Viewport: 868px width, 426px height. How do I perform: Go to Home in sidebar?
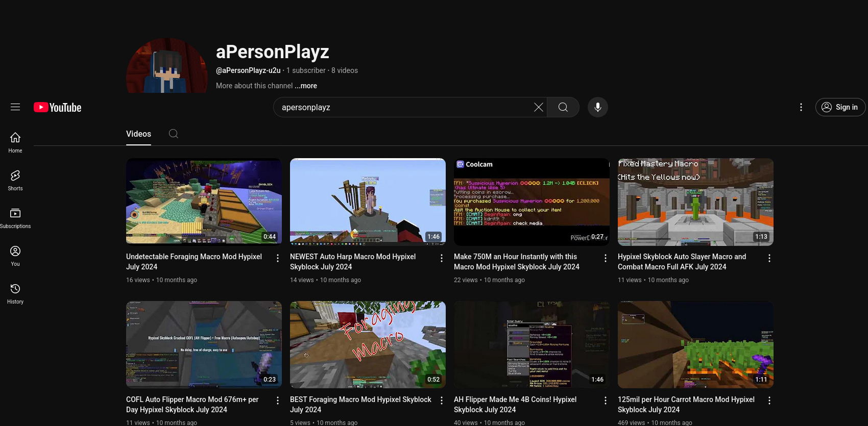[x=15, y=142]
